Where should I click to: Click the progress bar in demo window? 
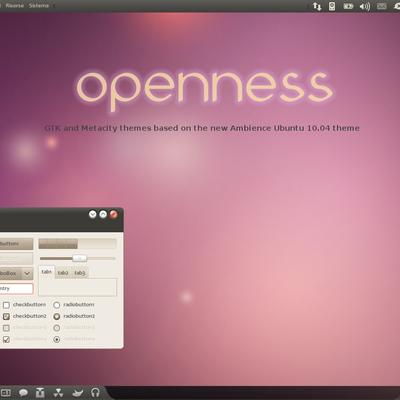(77, 244)
